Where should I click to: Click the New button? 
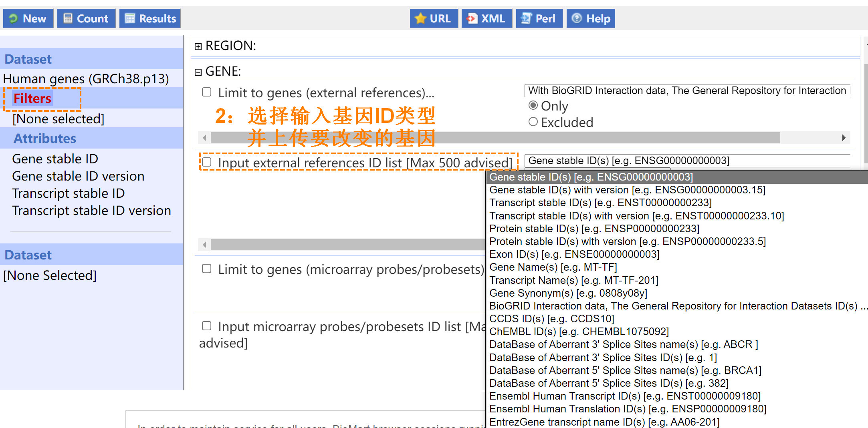(28, 18)
